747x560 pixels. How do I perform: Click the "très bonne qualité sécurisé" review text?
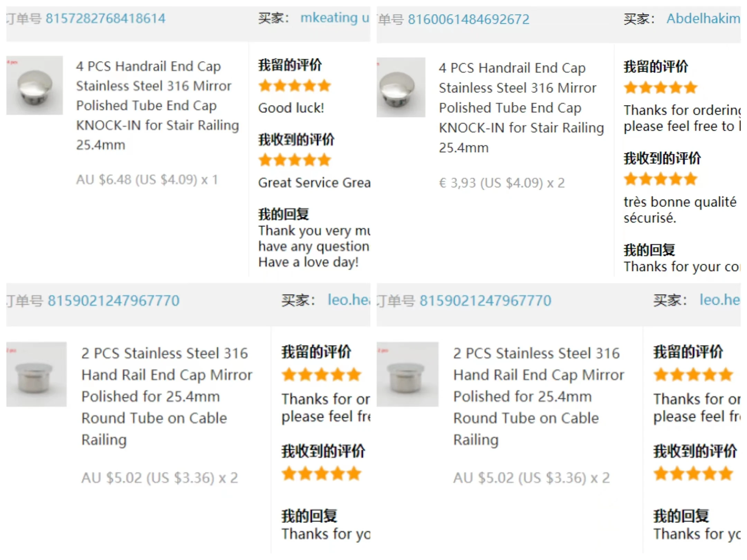[679, 209]
